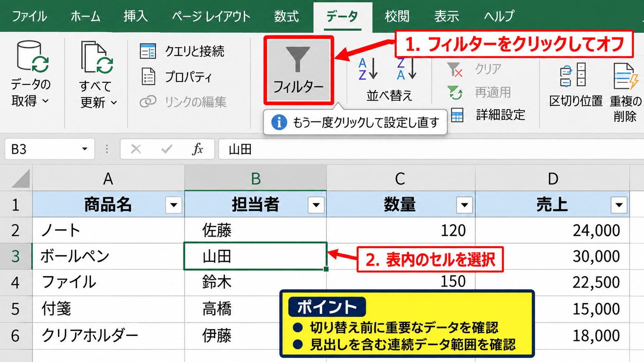Open クエリと接続 pane
The width and height of the screenshot is (644, 362).
point(182,51)
